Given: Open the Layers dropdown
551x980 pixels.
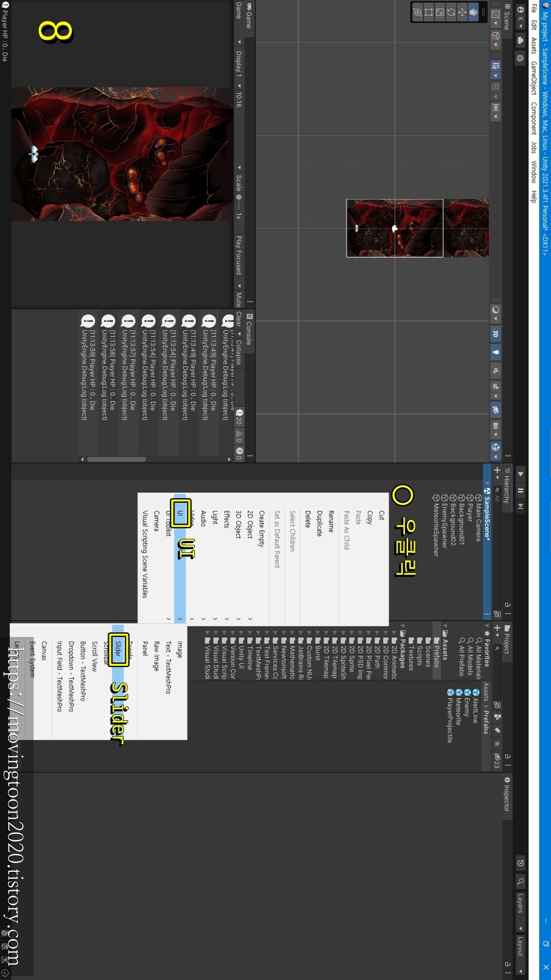Looking at the screenshot, I should pos(520,912).
